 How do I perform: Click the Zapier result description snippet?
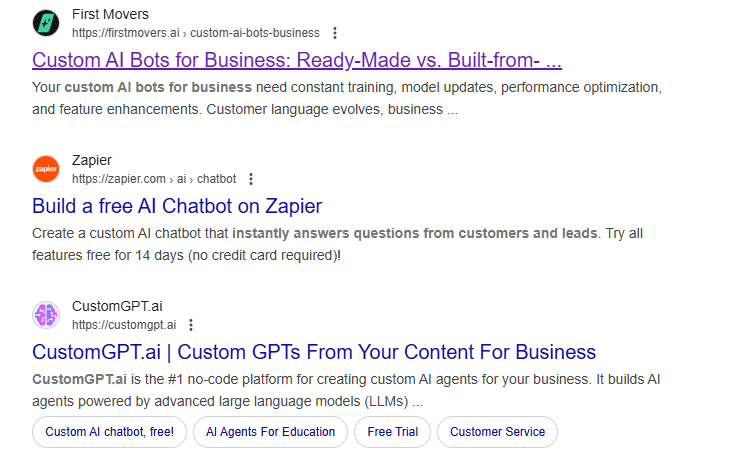337,244
